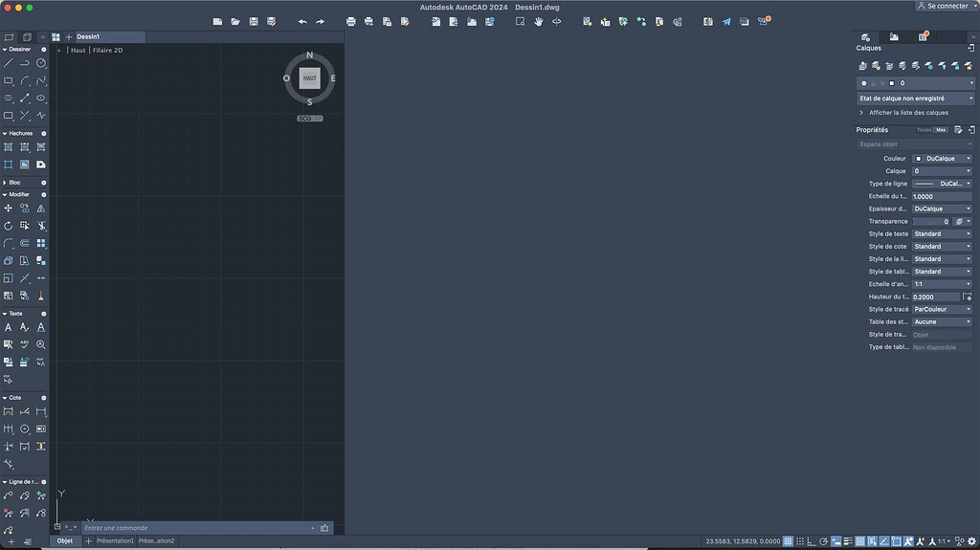Switch to the Objet tab
The image size is (980, 550).
[x=65, y=541]
